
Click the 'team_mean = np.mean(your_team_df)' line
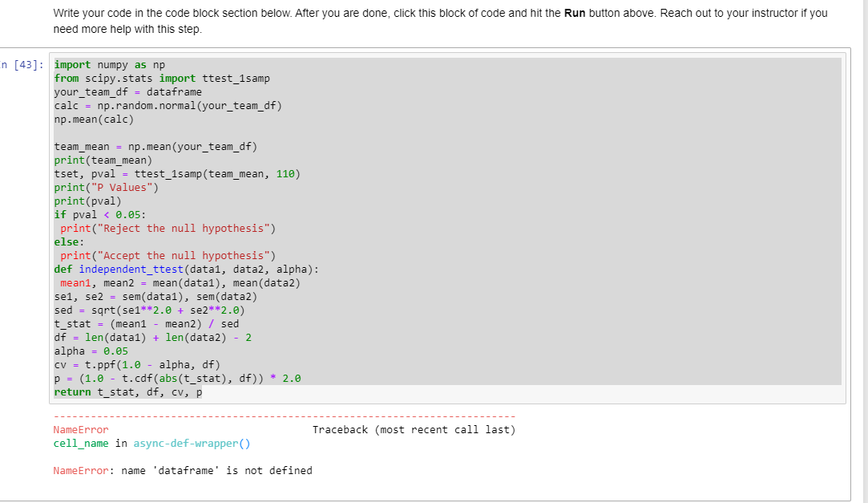click(x=155, y=147)
